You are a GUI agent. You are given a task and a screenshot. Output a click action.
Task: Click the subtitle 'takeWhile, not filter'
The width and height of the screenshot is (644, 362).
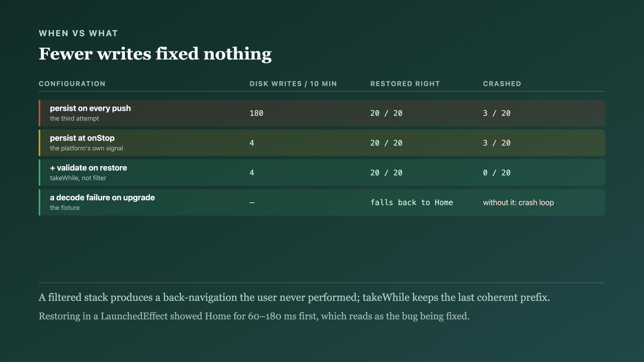point(78,178)
